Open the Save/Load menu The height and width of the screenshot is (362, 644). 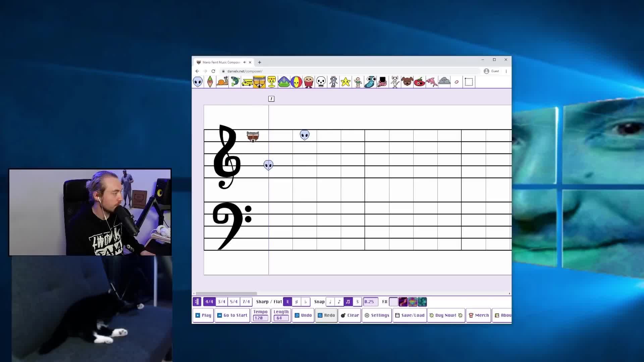410,315
